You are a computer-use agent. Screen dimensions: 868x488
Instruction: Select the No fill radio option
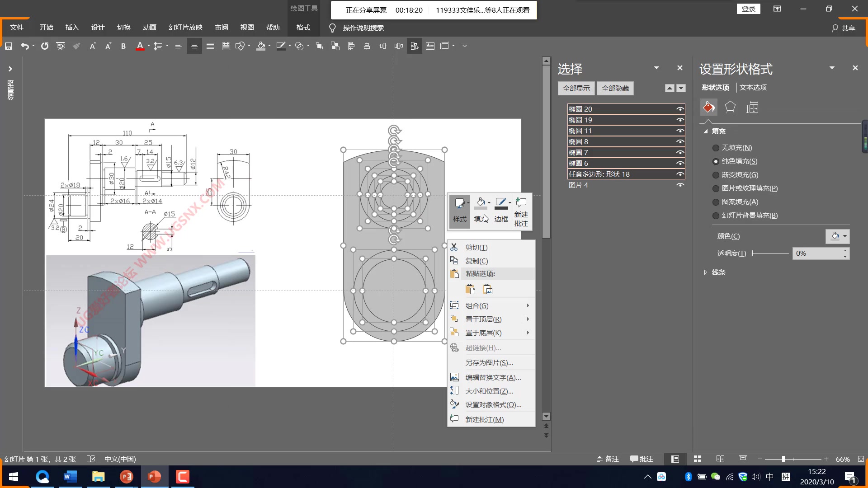coord(716,148)
